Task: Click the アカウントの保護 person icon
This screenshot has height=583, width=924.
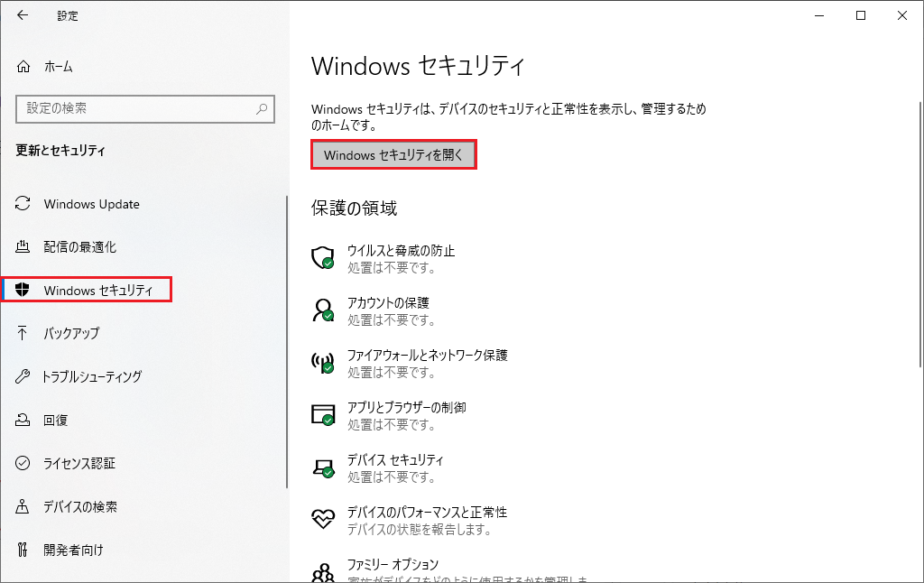Action: (x=322, y=310)
